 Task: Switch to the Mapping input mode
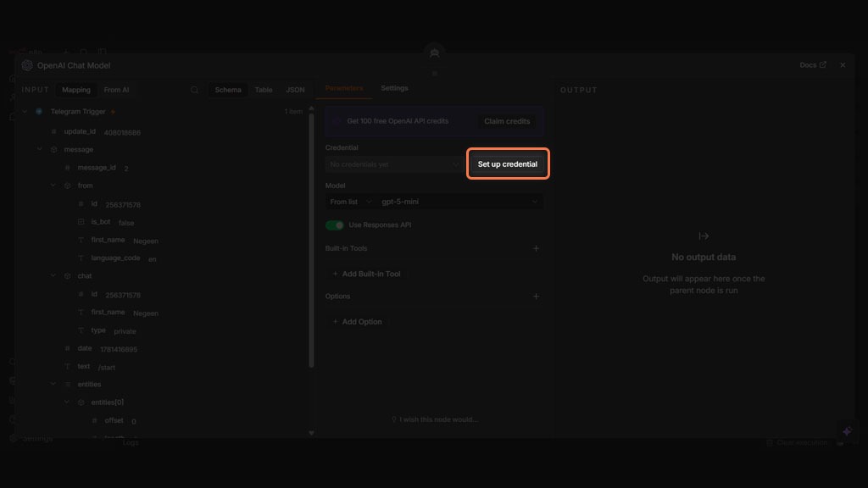click(x=75, y=90)
